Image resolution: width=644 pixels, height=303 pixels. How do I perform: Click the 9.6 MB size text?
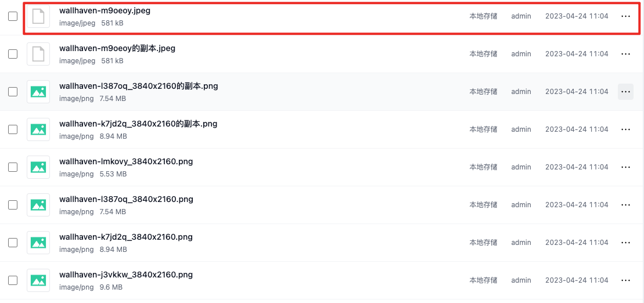111,287
